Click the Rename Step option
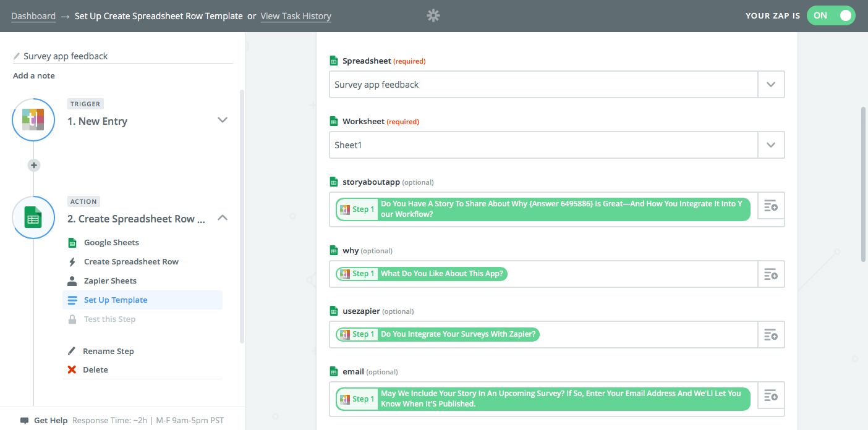 (108, 351)
